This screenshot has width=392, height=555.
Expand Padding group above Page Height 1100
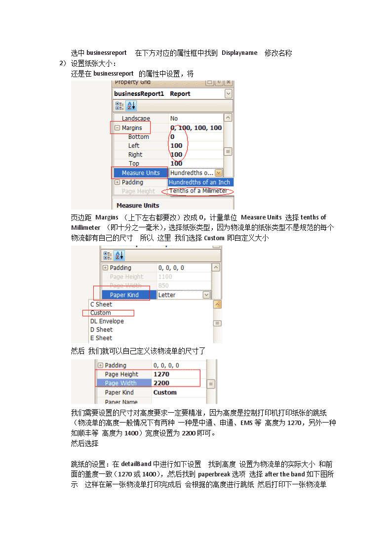[105, 268]
